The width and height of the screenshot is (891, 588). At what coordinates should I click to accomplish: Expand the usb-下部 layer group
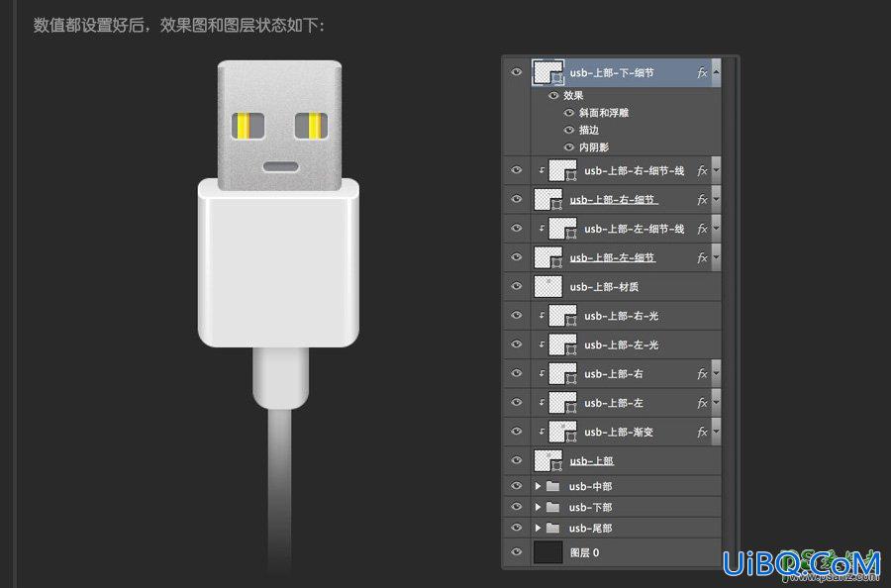pos(538,508)
